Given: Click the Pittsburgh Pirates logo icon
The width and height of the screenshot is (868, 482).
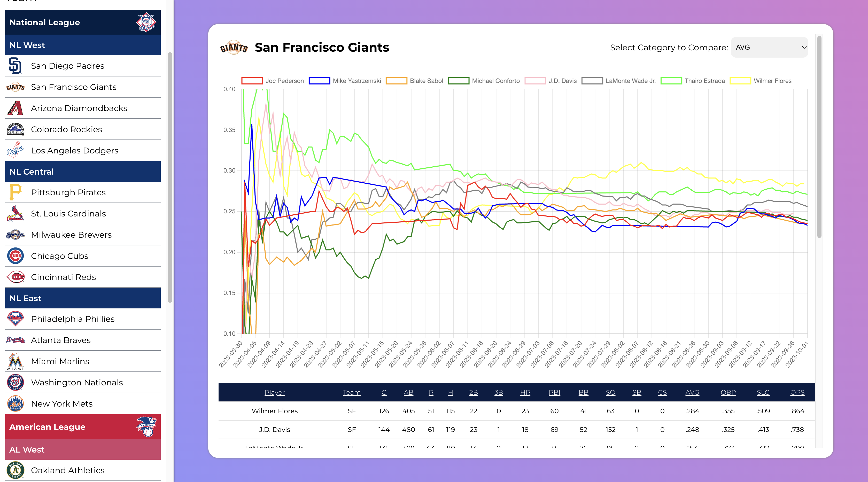Looking at the screenshot, I should (15, 192).
